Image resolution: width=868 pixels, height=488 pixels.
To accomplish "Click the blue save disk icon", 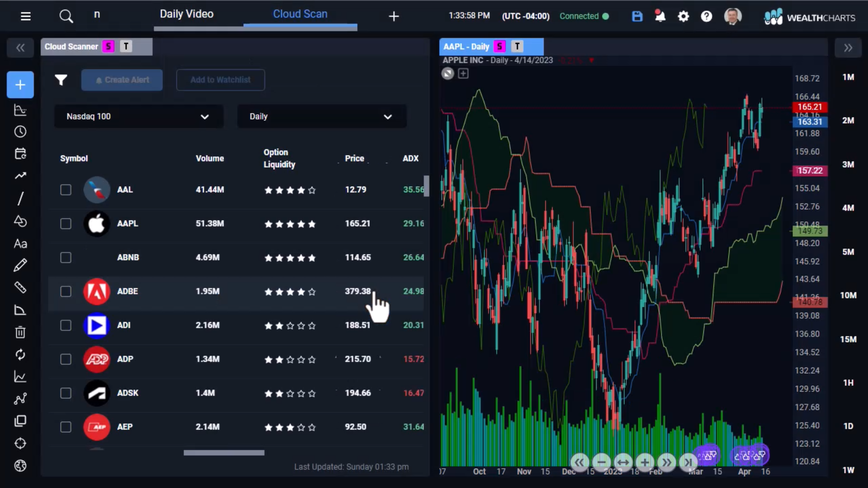I will (637, 16).
